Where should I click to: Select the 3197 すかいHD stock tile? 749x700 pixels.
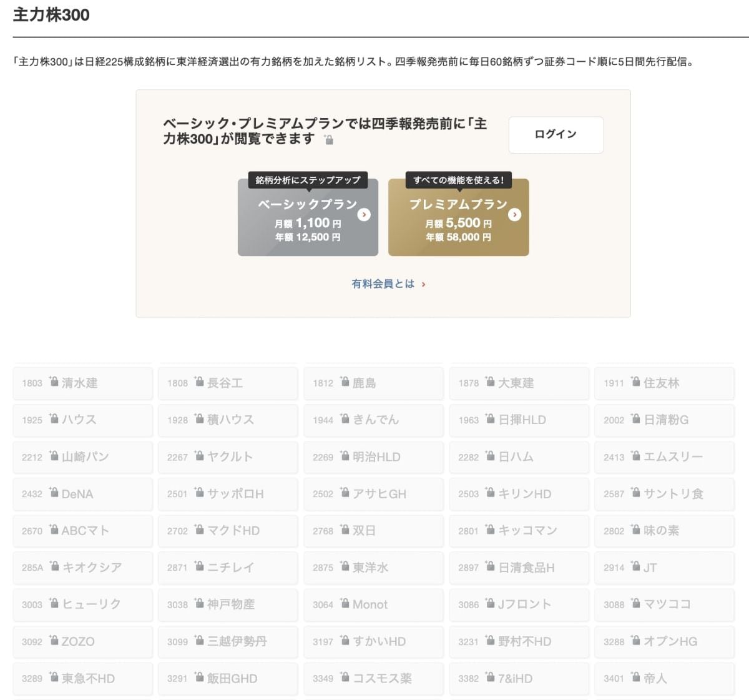(373, 641)
